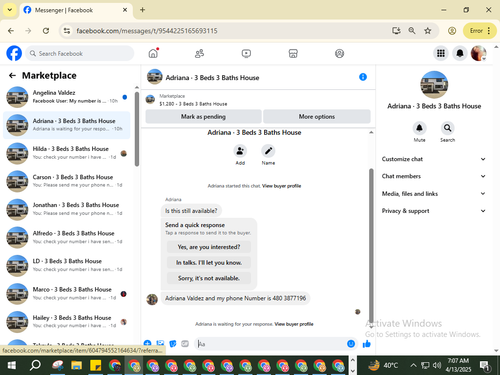The height and width of the screenshot is (375, 500).
Task: Open the Marketplace storefront icon
Action: coord(293,53)
